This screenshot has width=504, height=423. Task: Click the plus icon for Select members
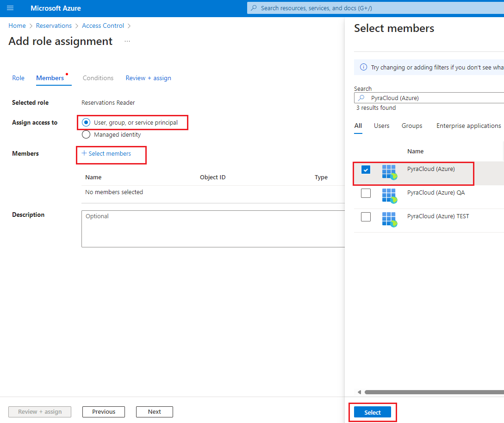[x=84, y=153]
